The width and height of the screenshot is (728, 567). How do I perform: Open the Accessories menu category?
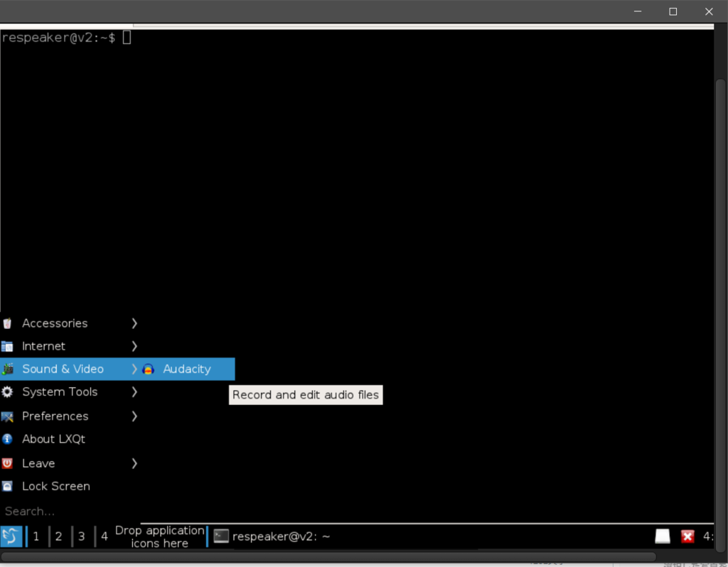[70, 323]
